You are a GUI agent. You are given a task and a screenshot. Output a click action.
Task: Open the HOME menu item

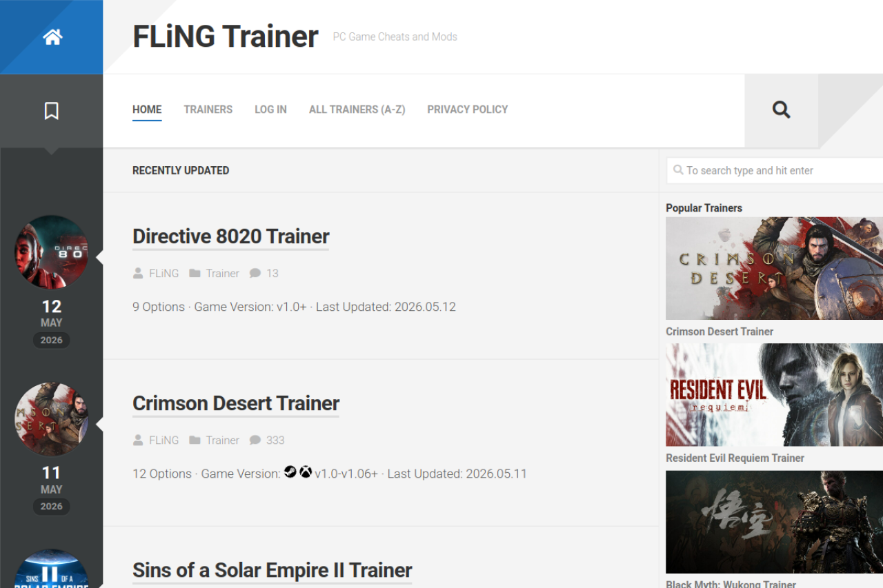[x=147, y=109]
